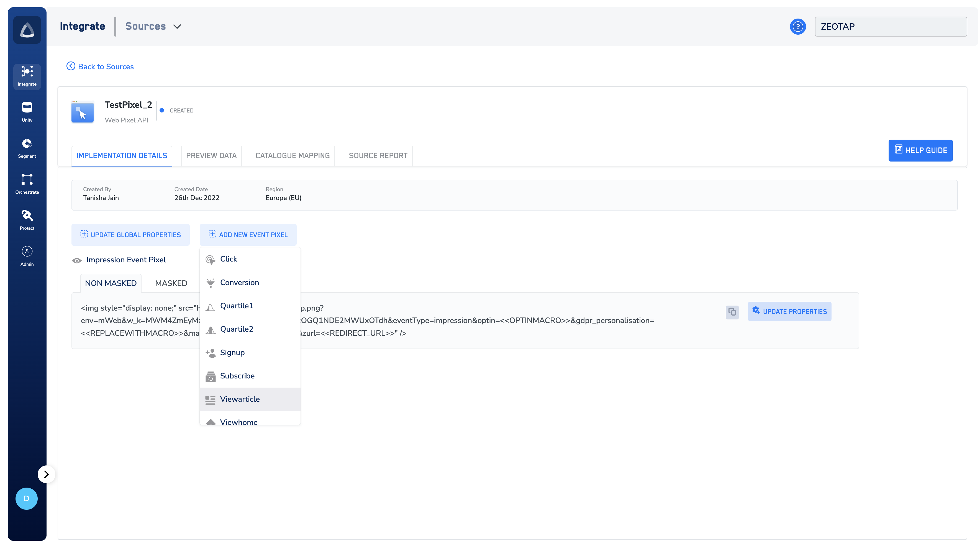Open the Admin panel icon
This screenshot has height=548, width=980.
pyautogui.click(x=27, y=255)
